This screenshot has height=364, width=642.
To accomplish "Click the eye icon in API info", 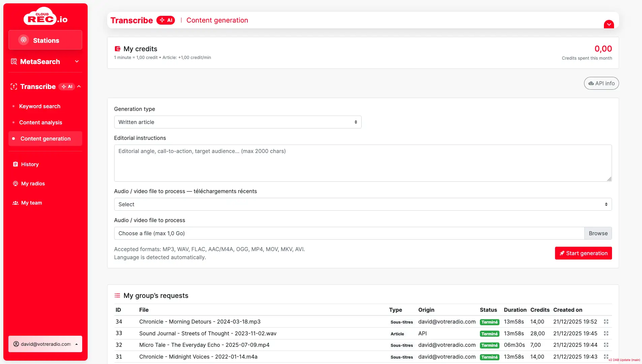I will (x=591, y=83).
